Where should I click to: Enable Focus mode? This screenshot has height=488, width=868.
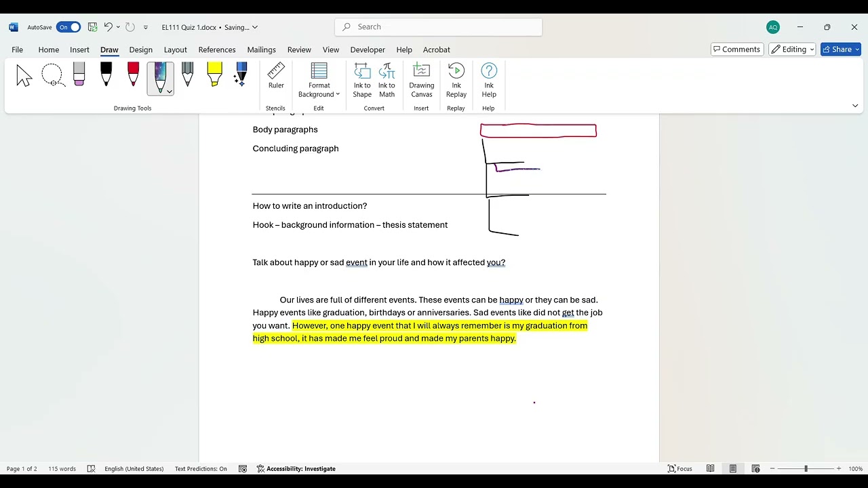coord(680,469)
